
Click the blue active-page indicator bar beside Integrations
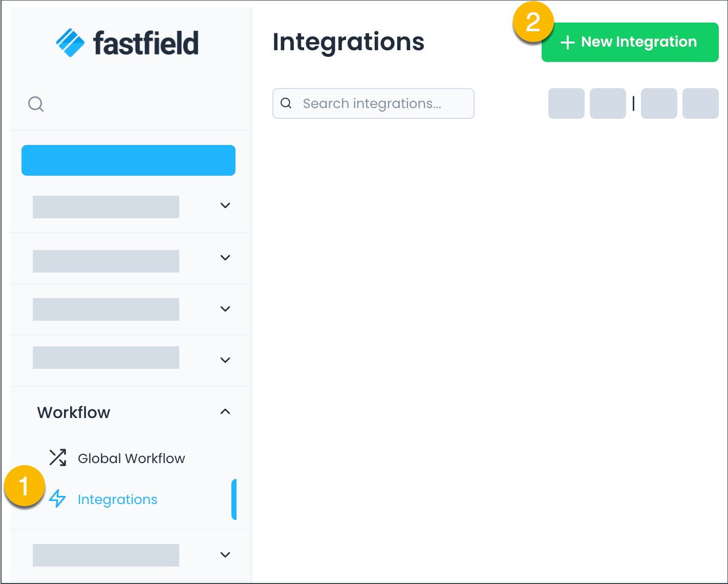(x=235, y=499)
